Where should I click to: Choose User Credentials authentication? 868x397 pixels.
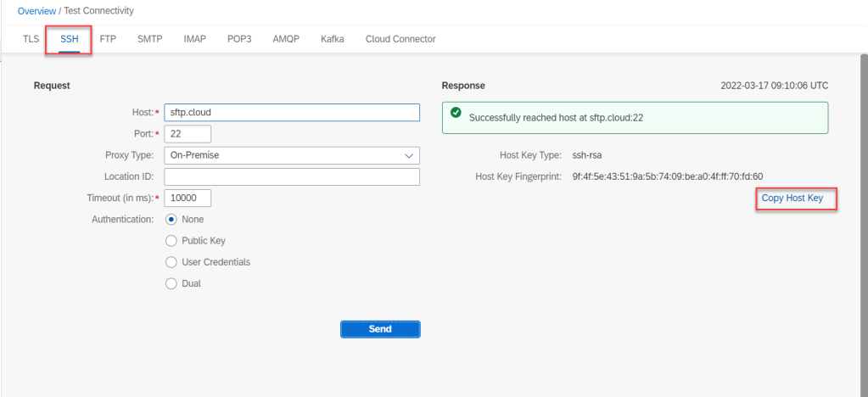coord(171,262)
